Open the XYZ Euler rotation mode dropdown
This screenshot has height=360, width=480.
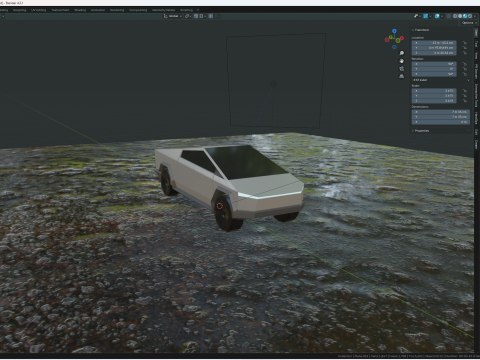coord(441,80)
